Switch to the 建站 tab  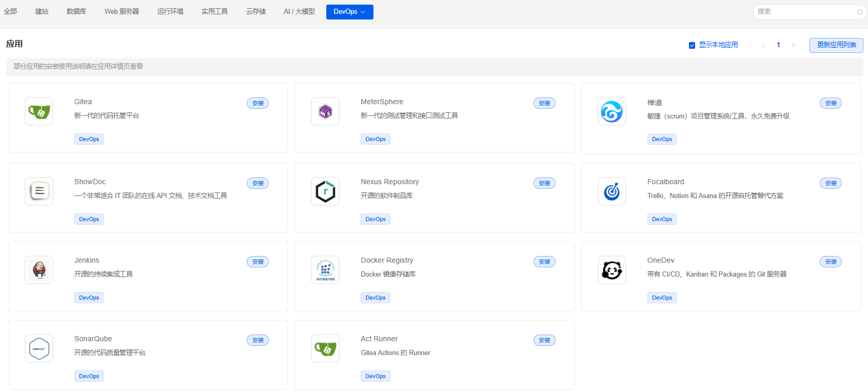point(42,11)
